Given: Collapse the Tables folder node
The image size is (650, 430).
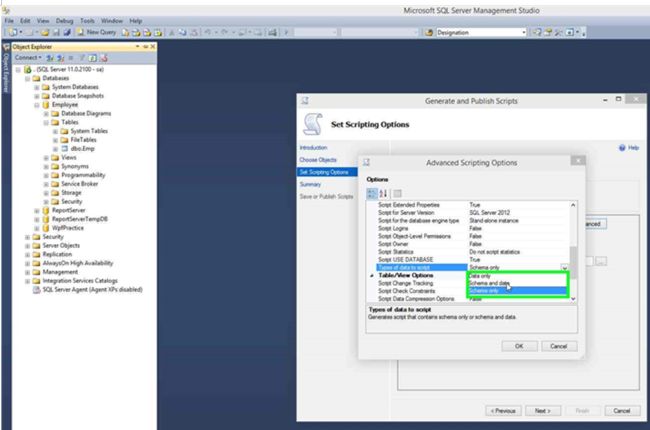Looking at the screenshot, I should pyautogui.click(x=46, y=122).
